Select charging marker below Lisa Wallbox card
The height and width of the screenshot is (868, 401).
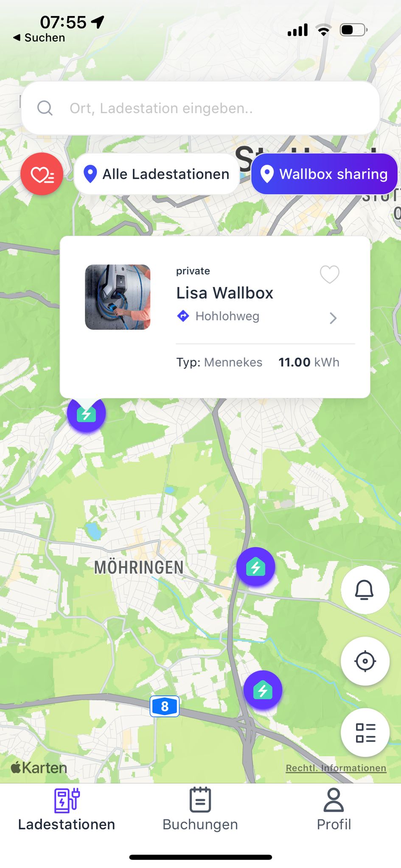click(x=87, y=414)
